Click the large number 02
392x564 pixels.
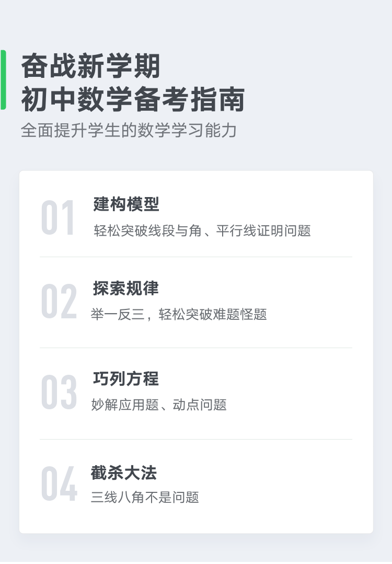59,301
